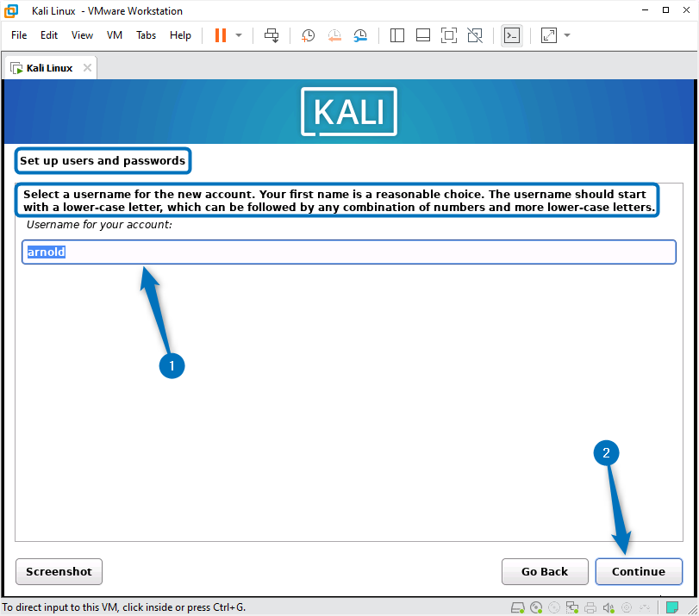Click the CD/DVD device status icon

coord(537,607)
